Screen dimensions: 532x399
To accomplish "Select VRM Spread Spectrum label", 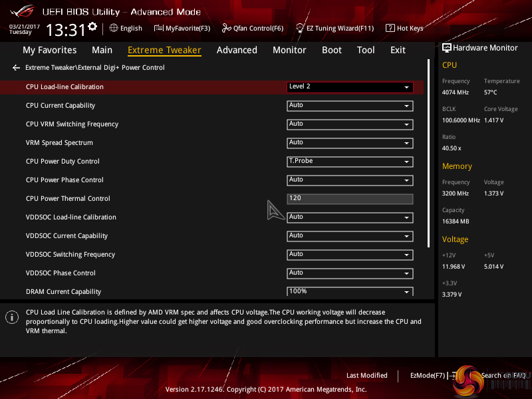I will click(x=59, y=143).
